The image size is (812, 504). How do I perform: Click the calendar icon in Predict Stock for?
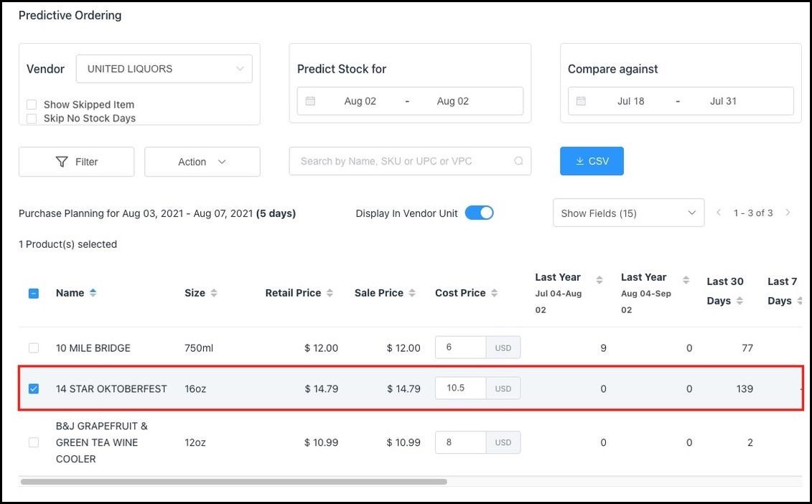click(310, 101)
